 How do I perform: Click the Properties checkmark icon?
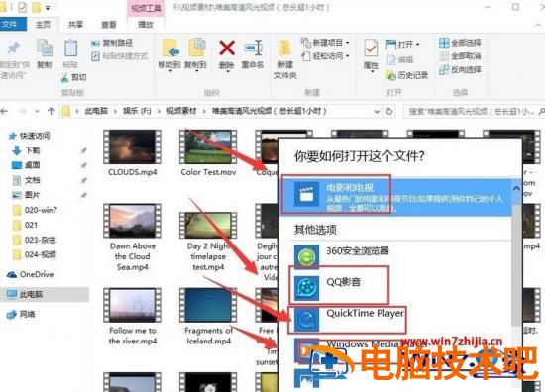(x=371, y=48)
